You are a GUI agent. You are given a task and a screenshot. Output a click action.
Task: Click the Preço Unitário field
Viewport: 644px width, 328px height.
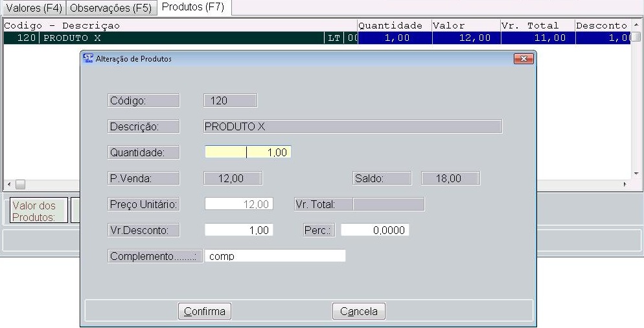[x=238, y=204]
